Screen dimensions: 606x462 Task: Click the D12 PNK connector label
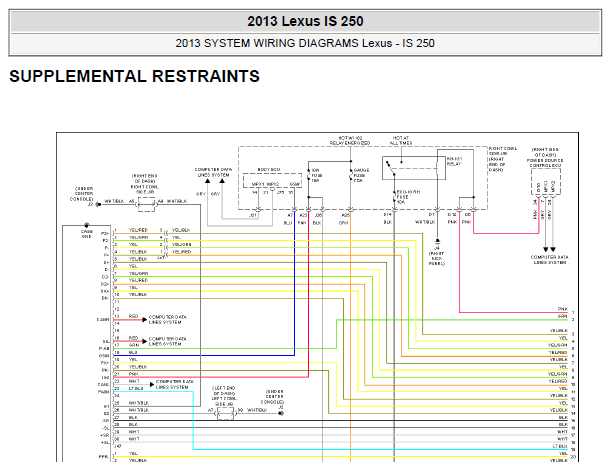click(x=452, y=219)
